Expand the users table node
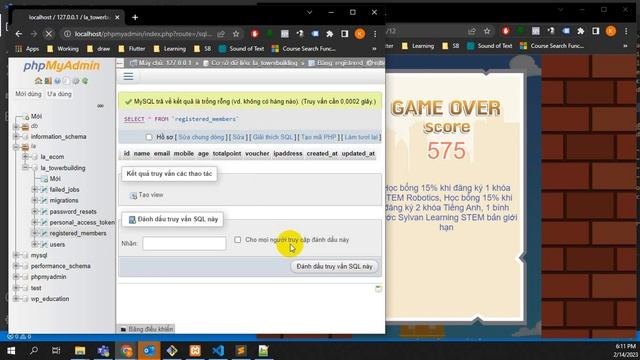The image size is (640, 360). click(x=35, y=244)
